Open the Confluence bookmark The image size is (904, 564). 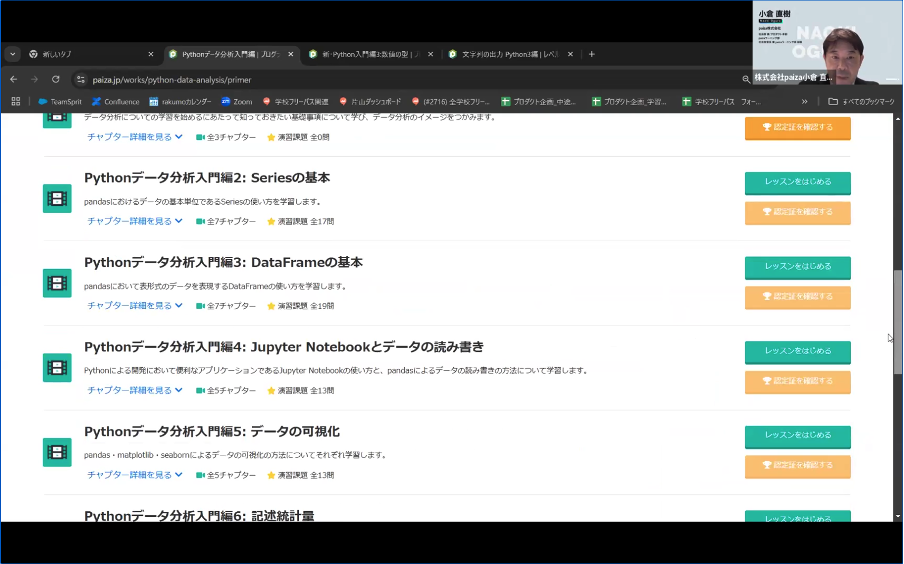click(115, 101)
